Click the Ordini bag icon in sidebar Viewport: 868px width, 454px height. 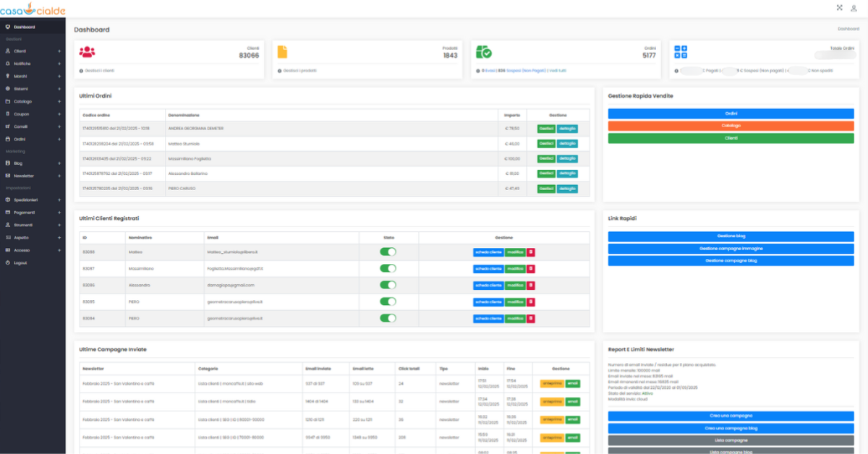click(7, 139)
